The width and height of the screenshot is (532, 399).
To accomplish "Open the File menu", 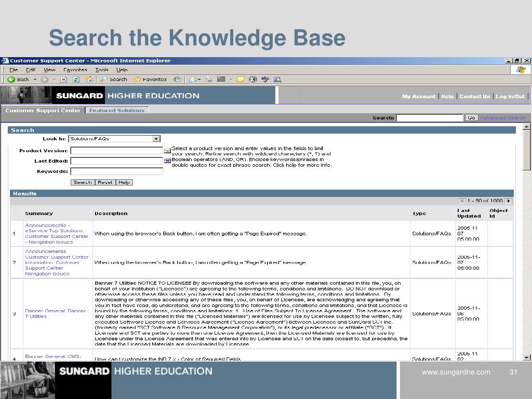I will pos(14,70).
